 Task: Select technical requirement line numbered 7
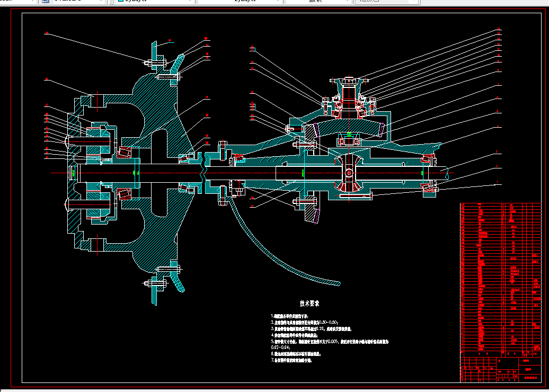[291, 360]
